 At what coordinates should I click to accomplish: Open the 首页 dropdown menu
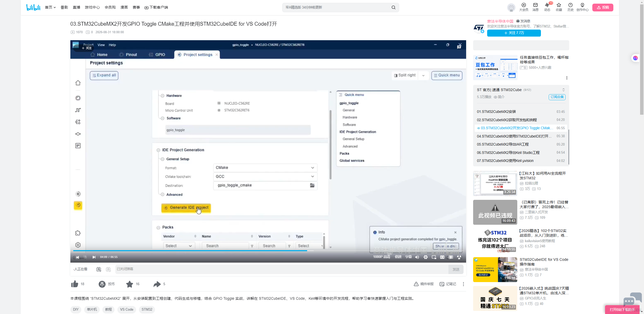click(x=50, y=7)
